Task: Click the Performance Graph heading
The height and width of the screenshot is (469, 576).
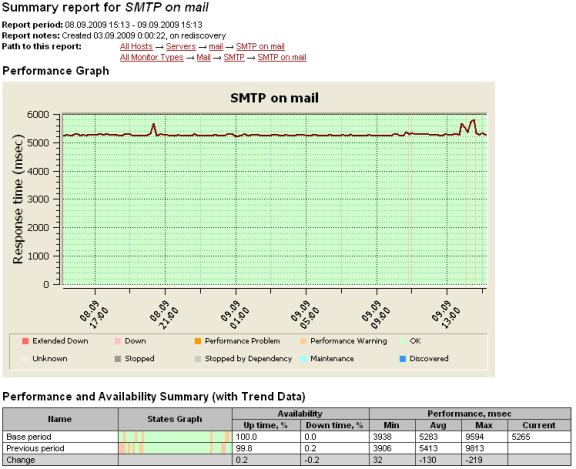Action: click(x=56, y=71)
